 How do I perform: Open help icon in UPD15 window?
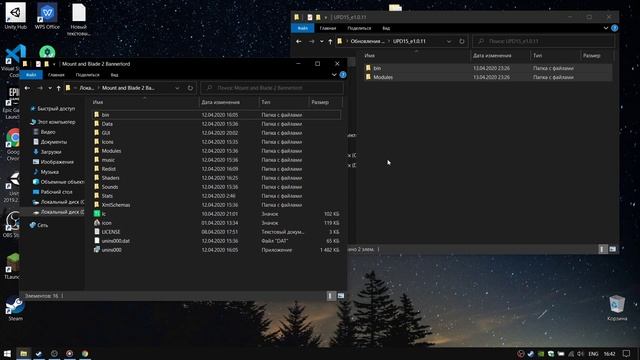(614, 28)
